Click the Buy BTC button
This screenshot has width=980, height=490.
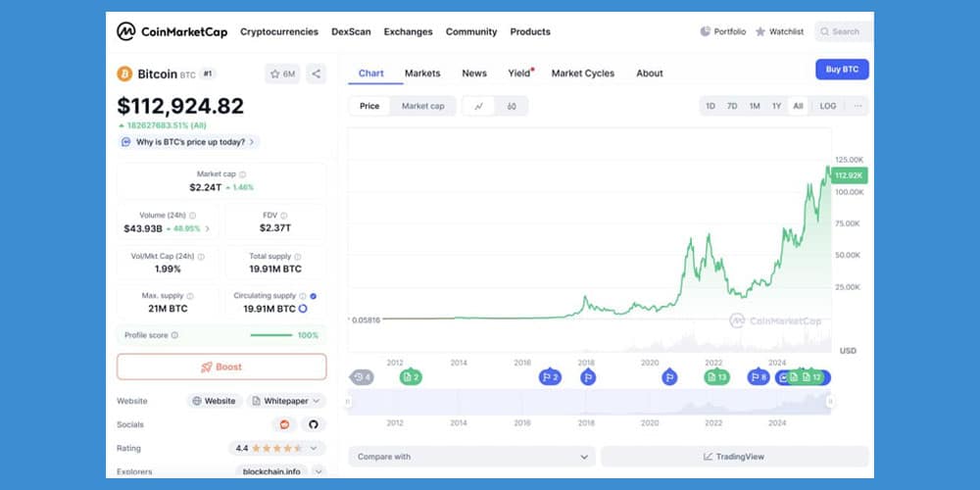click(x=842, y=70)
